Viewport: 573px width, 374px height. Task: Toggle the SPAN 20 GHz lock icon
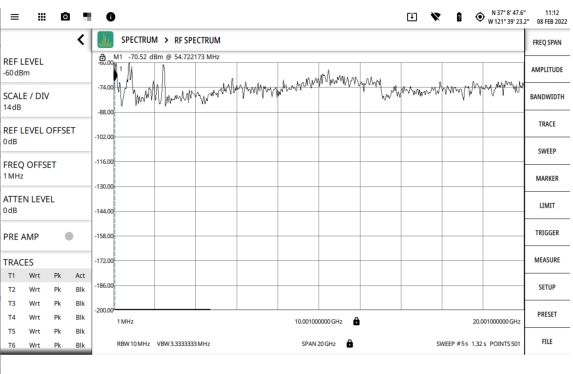(x=350, y=343)
